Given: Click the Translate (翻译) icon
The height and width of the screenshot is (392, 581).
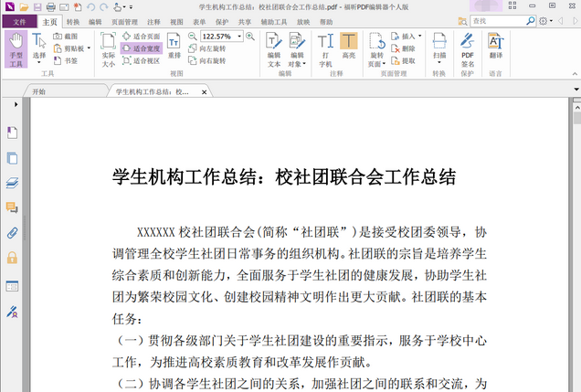Looking at the screenshot, I should 496,46.
